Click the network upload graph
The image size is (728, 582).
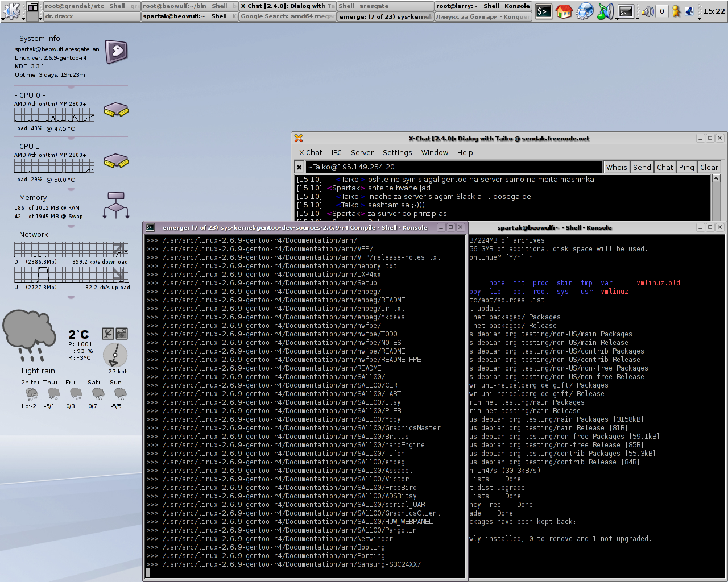click(x=71, y=275)
